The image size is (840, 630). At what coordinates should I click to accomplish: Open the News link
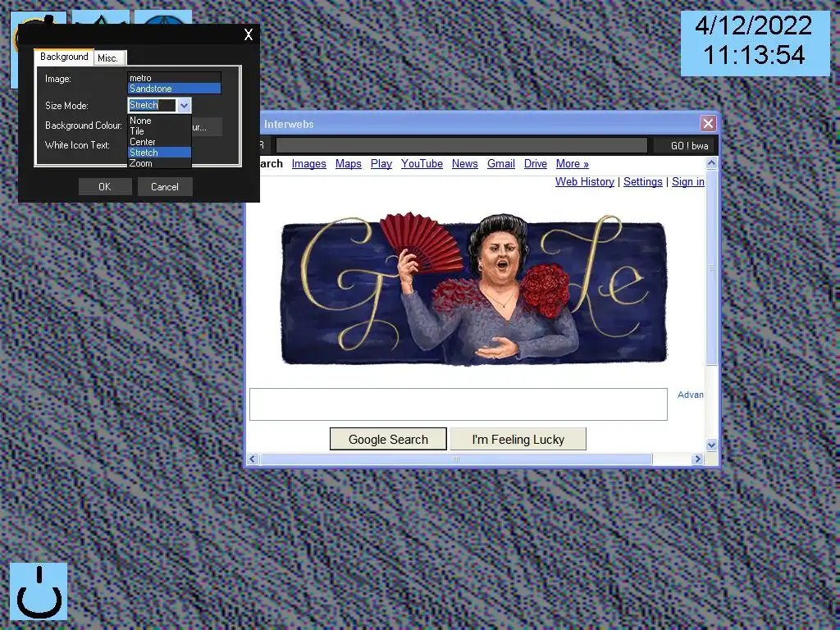pyautogui.click(x=465, y=164)
